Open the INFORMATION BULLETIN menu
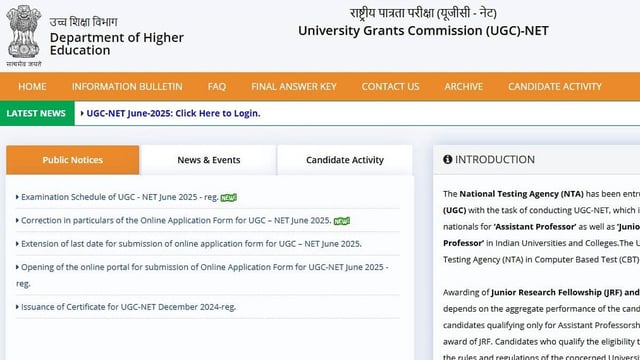This screenshot has height=360, width=640. click(x=127, y=87)
